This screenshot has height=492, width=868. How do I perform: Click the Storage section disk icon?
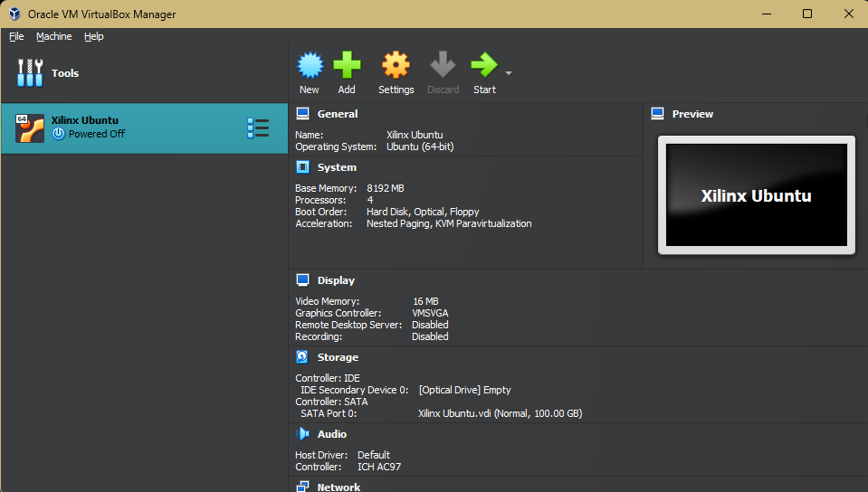302,357
